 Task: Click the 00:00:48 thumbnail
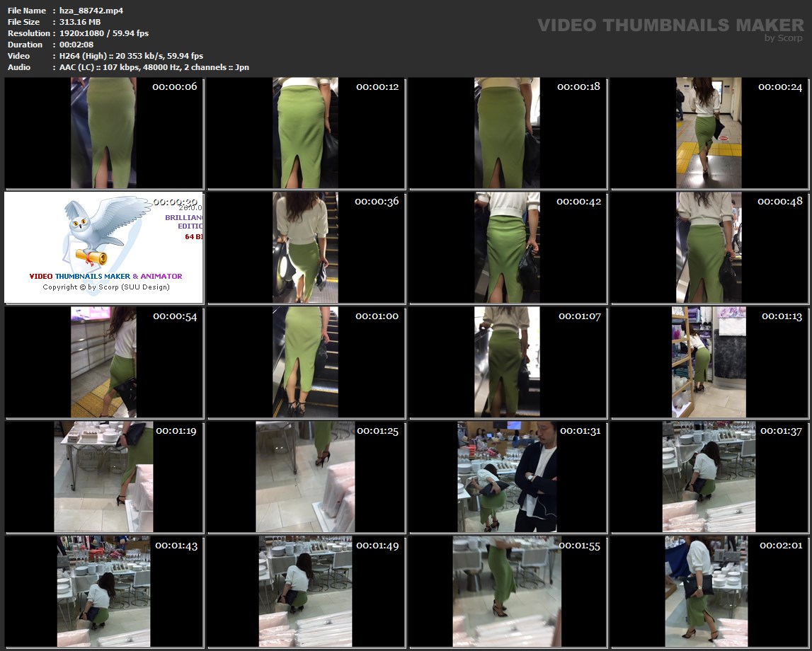click(709, 248)
